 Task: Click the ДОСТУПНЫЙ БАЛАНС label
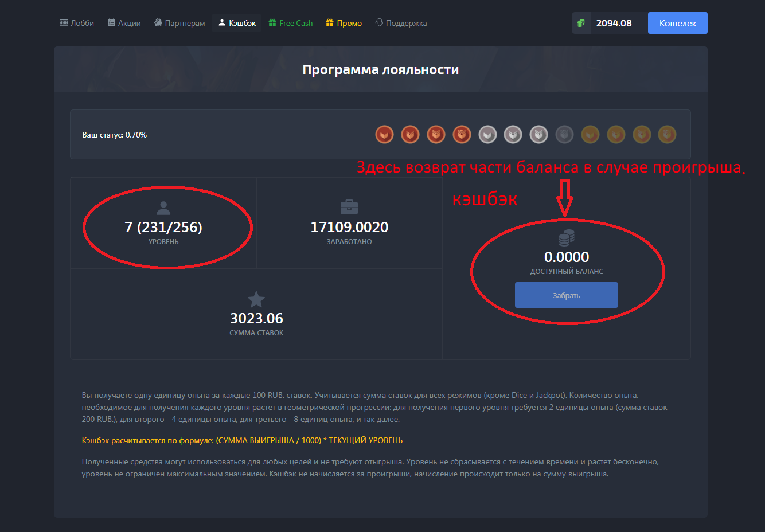[567, 272]
